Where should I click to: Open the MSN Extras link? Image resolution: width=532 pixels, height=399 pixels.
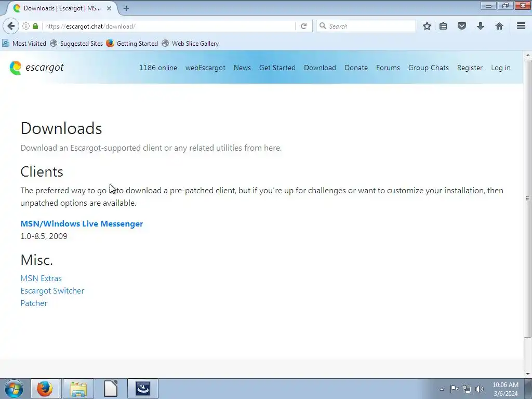coord(41,278)
